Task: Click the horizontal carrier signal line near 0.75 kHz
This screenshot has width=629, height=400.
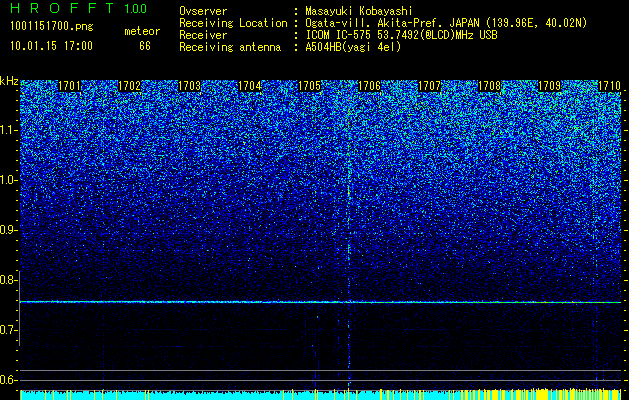Action: [320, 302]
